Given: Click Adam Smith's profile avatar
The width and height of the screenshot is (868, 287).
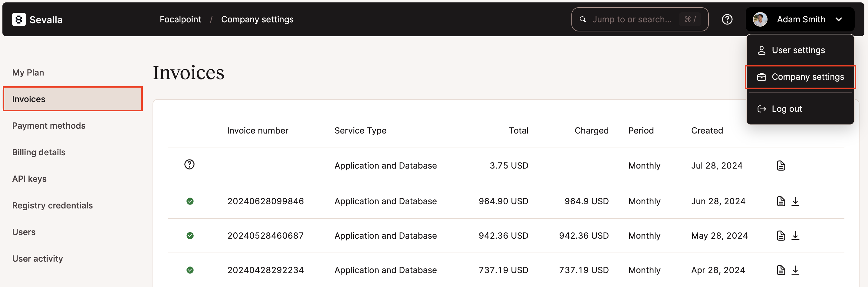Looking at the screenshot, I should click(x=760, y=19).
